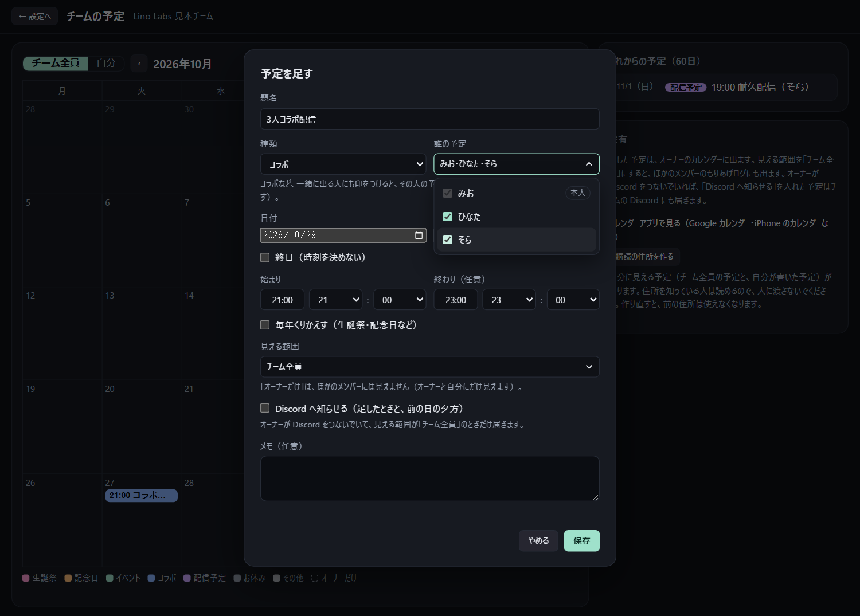
Task: Enable the 終日 all-day checkbox
Action: tap(265, 257)
